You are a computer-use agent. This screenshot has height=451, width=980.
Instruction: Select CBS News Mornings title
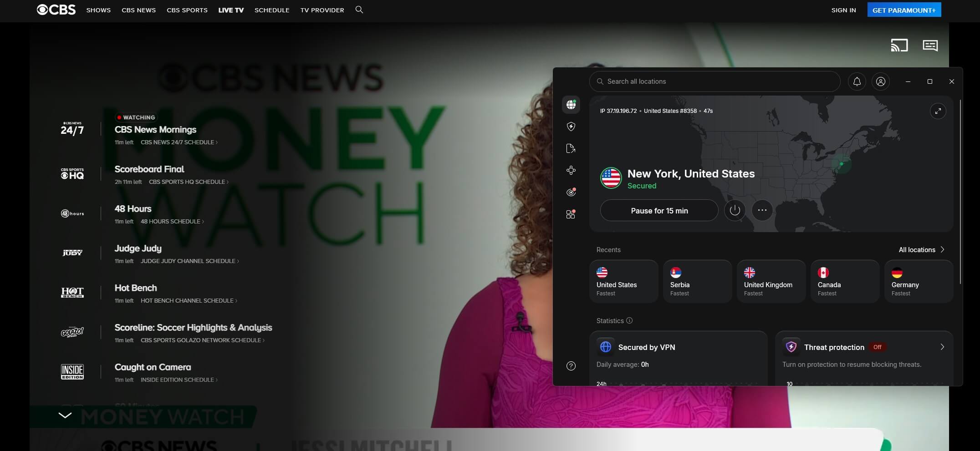[155, 130]
